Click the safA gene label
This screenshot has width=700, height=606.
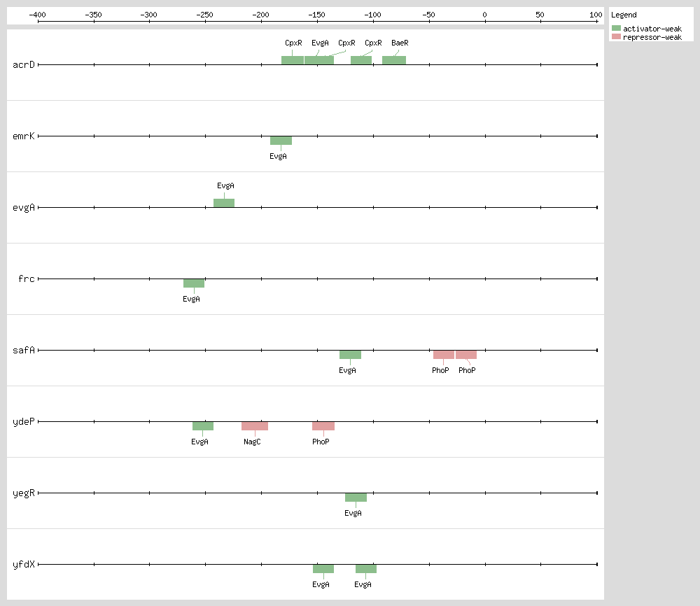pyautogui.click(x=24, y=351)
